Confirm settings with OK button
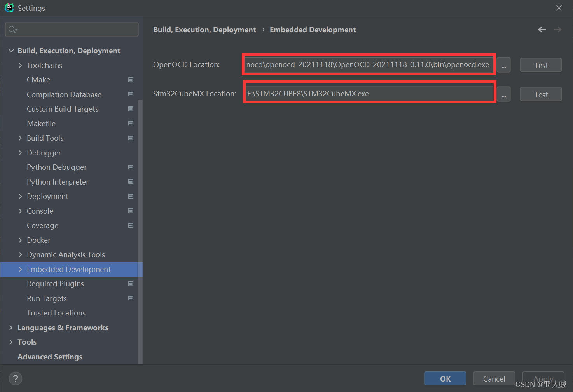The height and width of the screenshot is (392, 573). pos(445,378)
